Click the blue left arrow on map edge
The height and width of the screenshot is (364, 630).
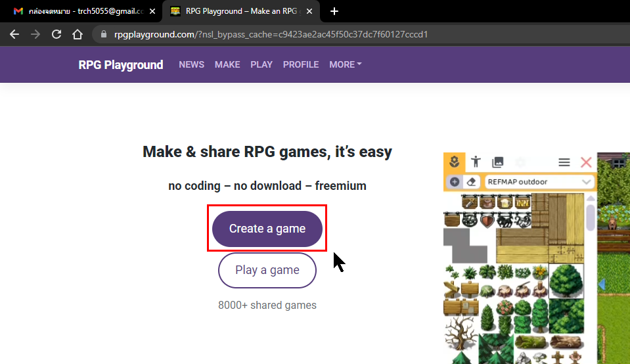click(x=602, y=284)
